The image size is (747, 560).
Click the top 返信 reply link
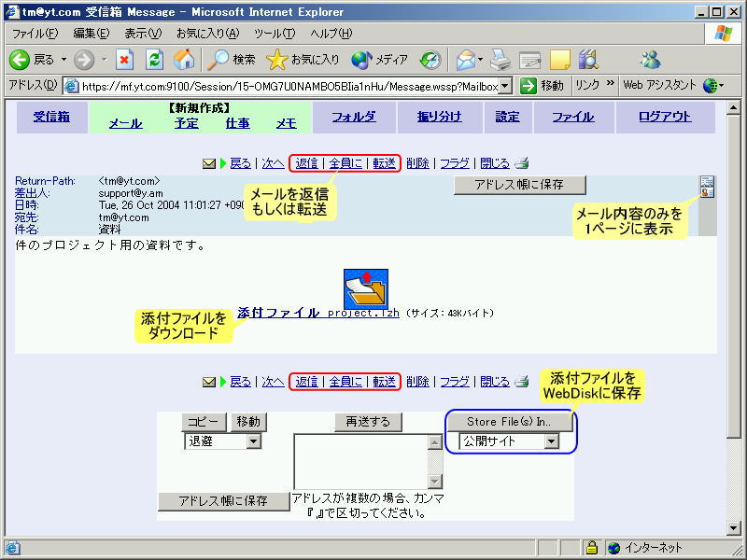pos(306,163)
